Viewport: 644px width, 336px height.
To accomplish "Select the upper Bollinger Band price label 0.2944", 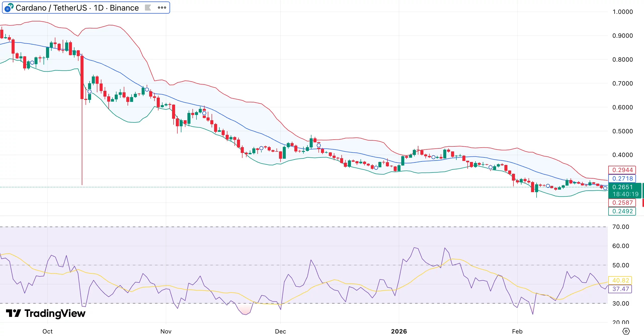I will coord(623,170).
